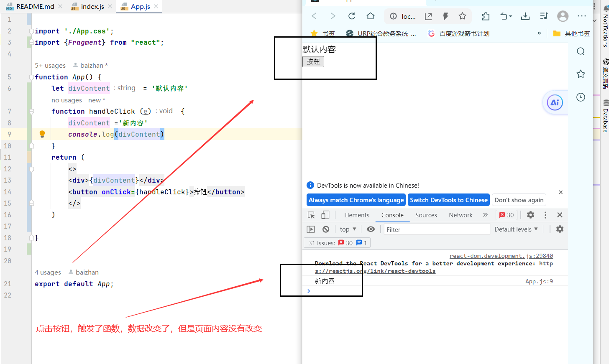
Task: Open the user profile avatar
Action: pos(563,16)
